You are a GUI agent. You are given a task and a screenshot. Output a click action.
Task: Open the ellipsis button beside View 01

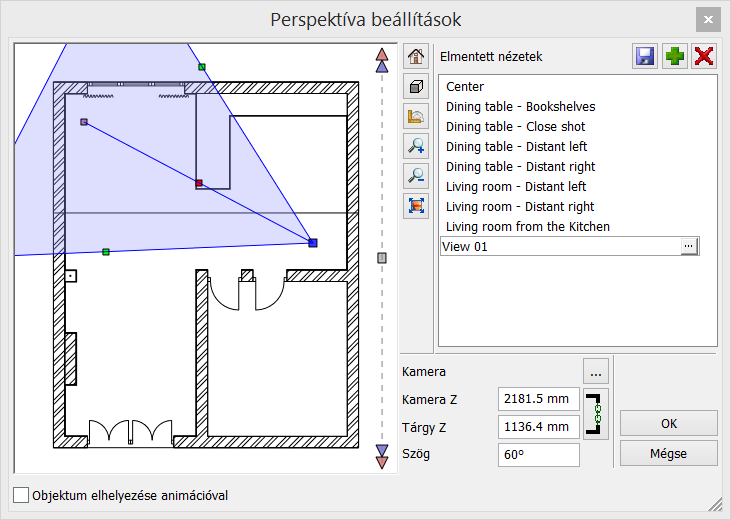point(689,246)
